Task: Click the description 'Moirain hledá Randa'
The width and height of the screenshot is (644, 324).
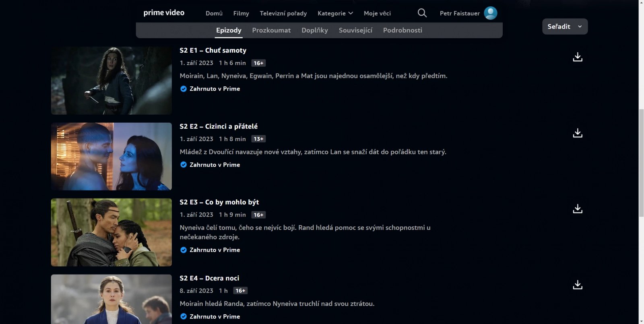Action: (x=277, y=304)
